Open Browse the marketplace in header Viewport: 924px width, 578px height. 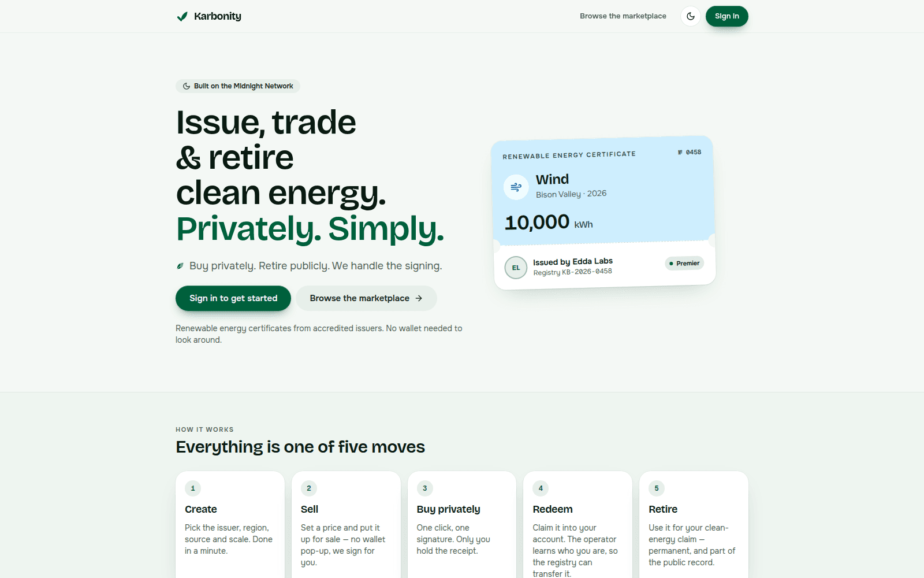623,16
